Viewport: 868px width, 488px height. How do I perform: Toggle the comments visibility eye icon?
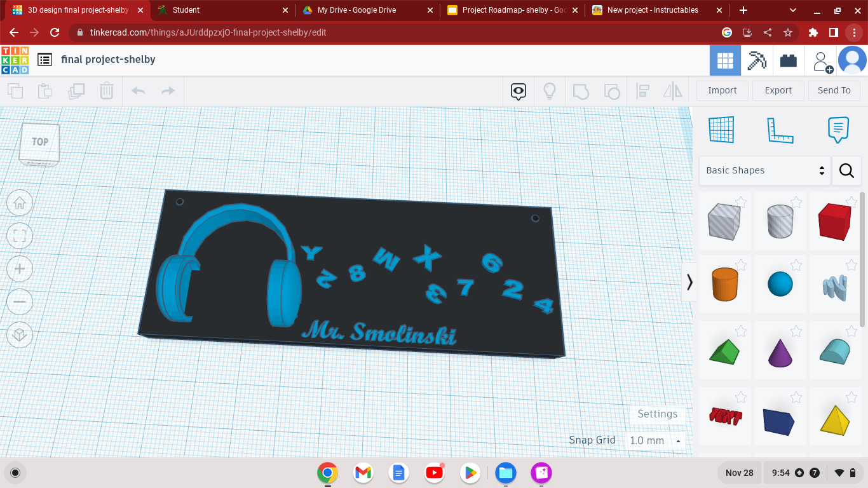click(518, 91)
